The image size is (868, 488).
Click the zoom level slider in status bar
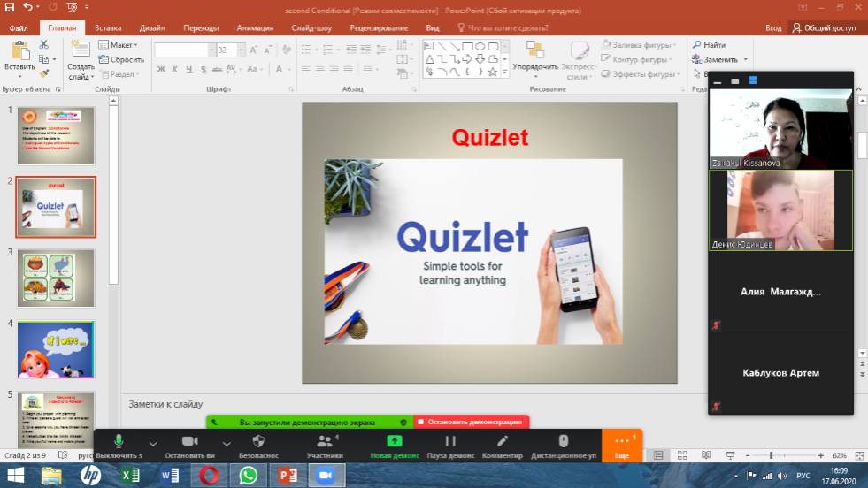click(772, 455)
